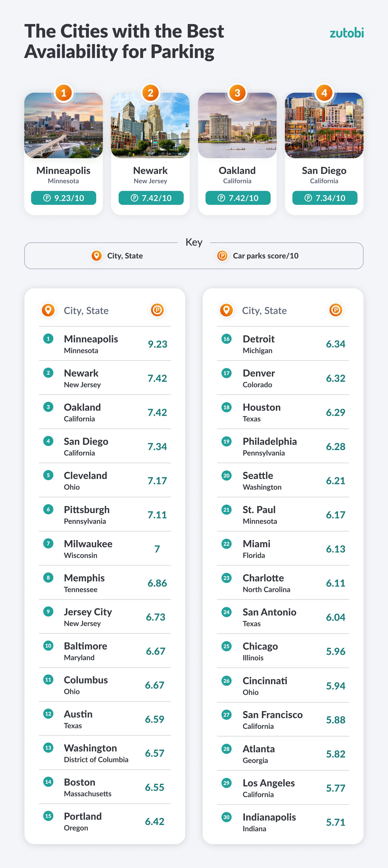Click the green rank 30 badge beside Indianapolis
Image resolution: width=388 pixels, height=868 pixels.
click(x=227, y=817)
